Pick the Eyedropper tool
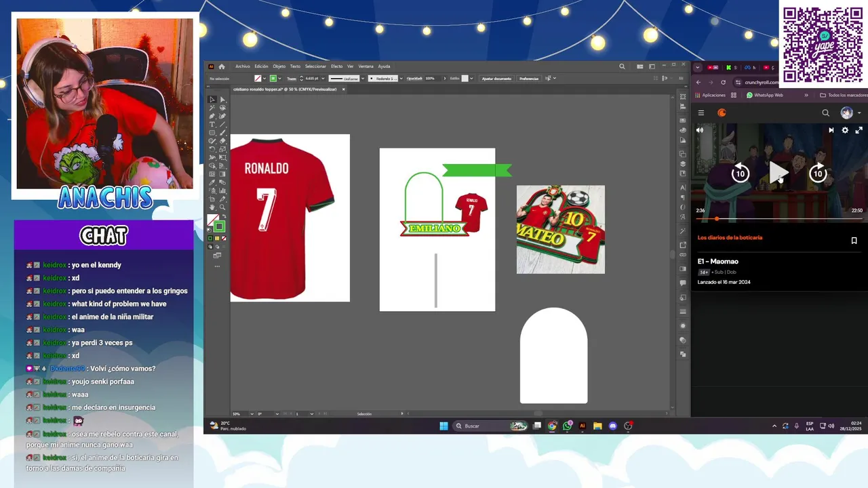 [x=212, y=182]
